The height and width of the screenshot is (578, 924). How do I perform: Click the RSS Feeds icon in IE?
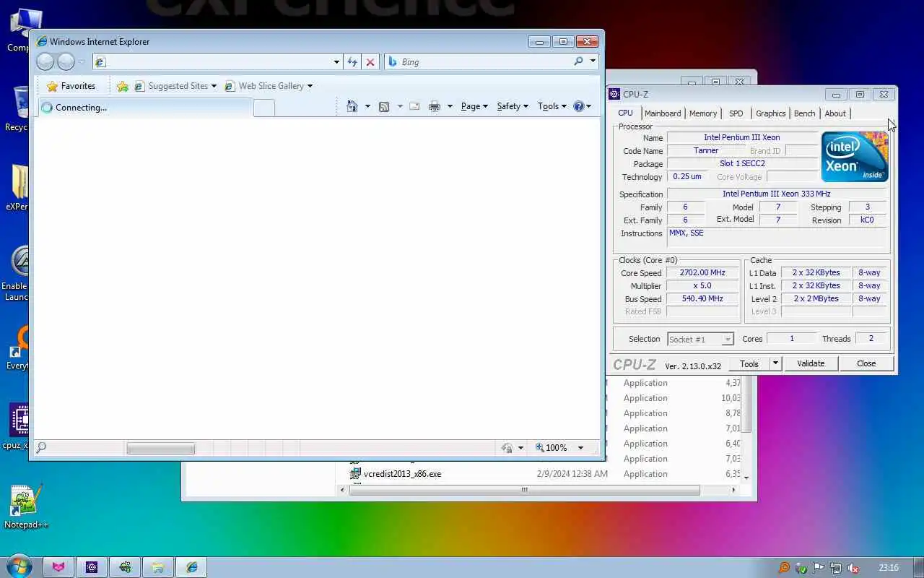pyautogui.click(x=384, y=106)
